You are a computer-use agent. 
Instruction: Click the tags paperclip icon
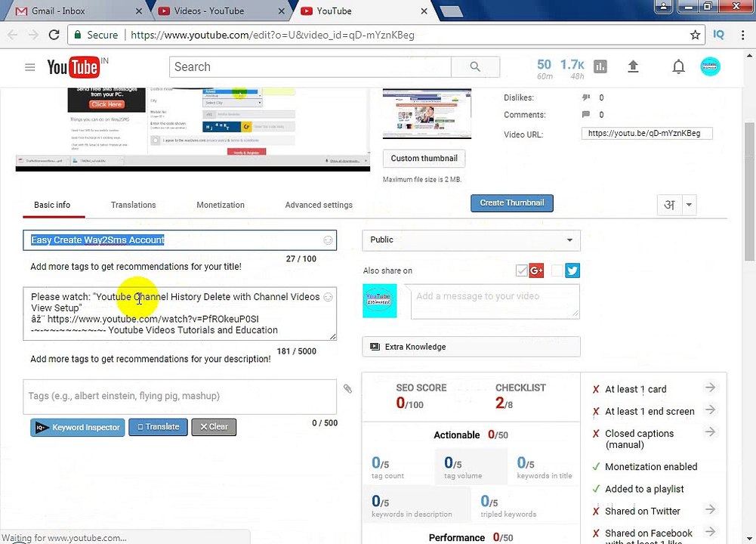tap(347, 388)
